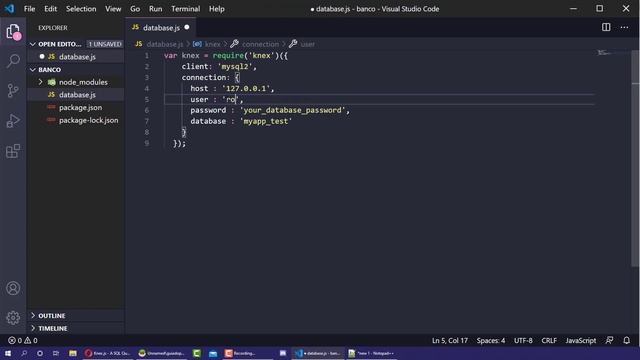Open Windows taskbar search
This screenshot has width=640, height=360.
click(x=24, y=353)
